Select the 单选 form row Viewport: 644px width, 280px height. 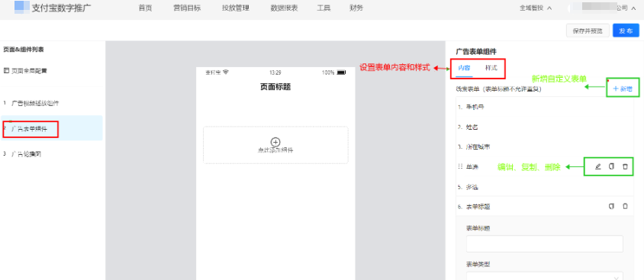(x=545, y=166)
